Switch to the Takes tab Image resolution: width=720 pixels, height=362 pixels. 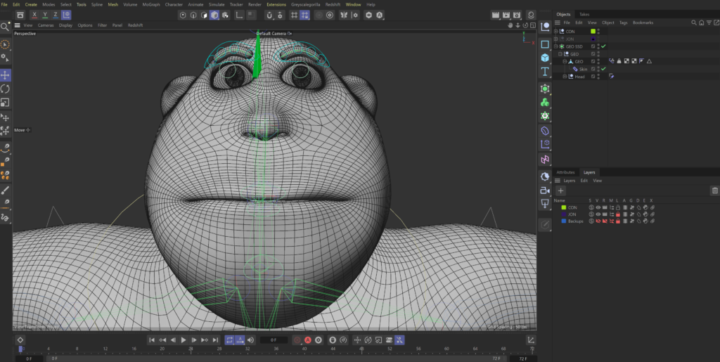(584, 14)
